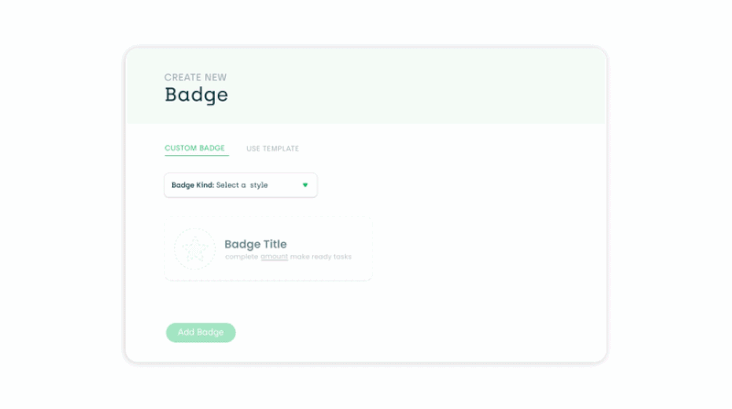Click the bold 'Badge Kind:' label
732x409 pixels.
192,185
